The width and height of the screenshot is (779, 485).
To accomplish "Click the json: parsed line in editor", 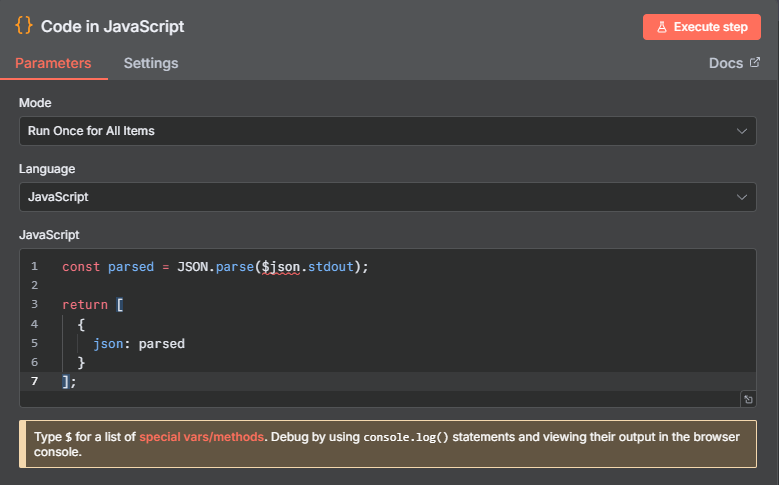I will tap(139, 343).
